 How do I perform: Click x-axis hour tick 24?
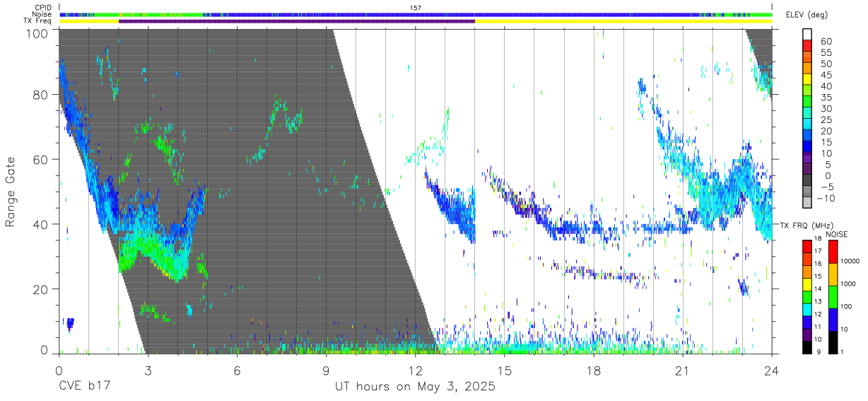tap(771, 371)
